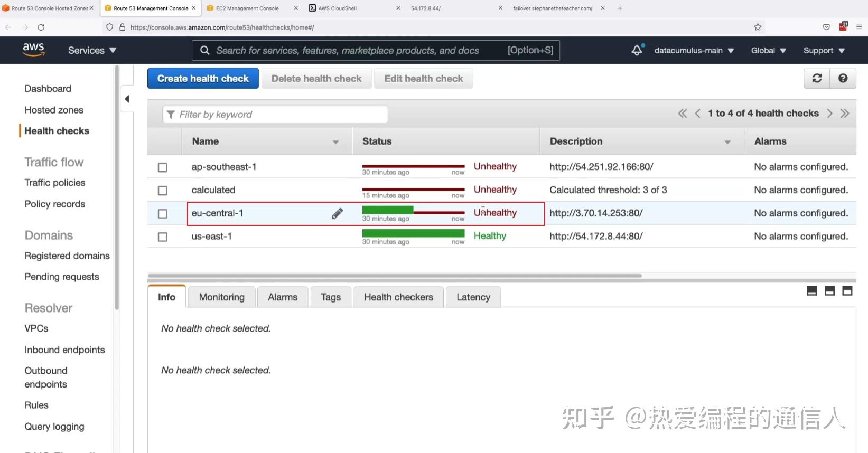Open Policy records in the sidebar
Viewport: 868px width, 453px height.
click(x=55, y=204)
